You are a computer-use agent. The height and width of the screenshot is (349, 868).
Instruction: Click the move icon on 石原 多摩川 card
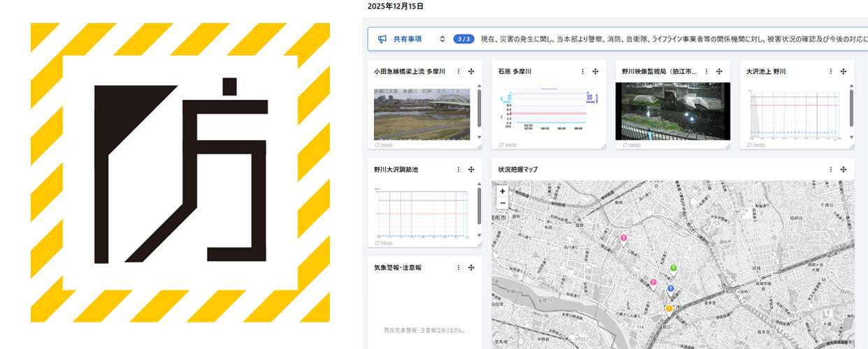click(x=595, y=71)
